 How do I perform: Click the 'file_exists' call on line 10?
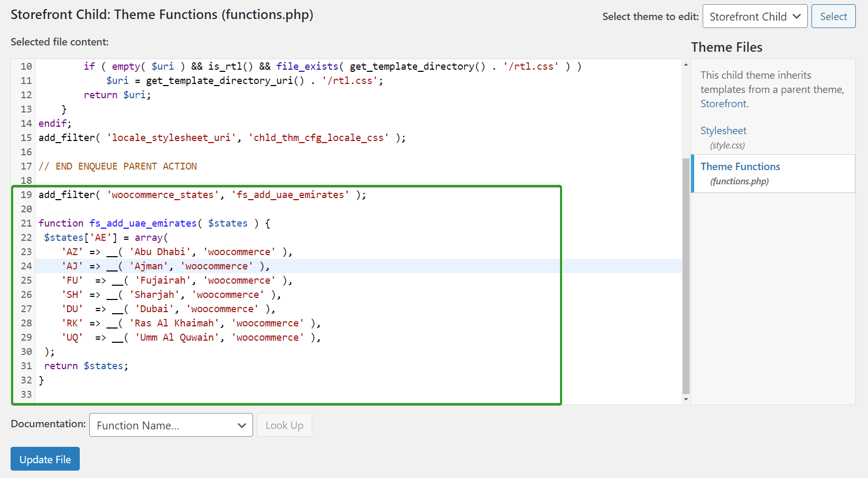point(307,66)
